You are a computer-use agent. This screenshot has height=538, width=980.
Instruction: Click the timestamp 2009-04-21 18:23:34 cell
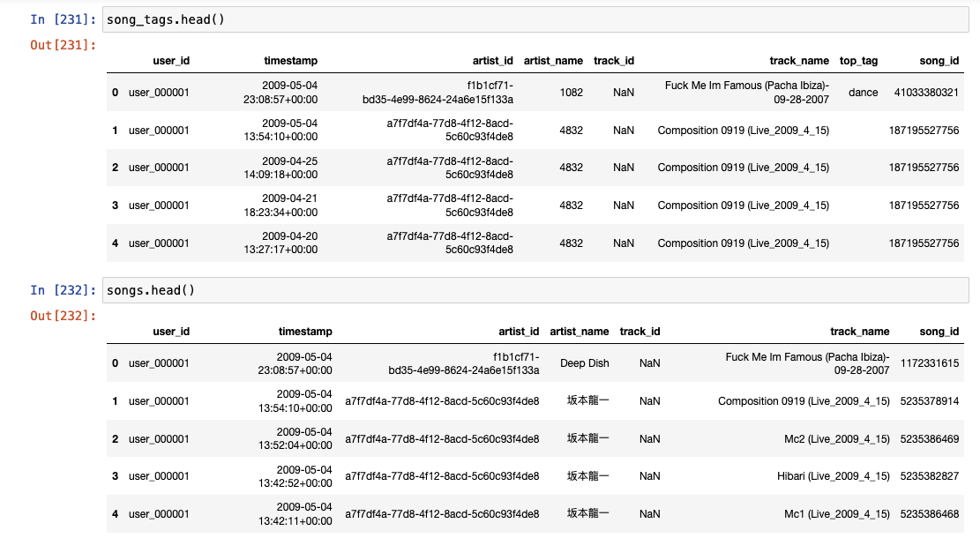pyautogui.click(x=281, y=205)
